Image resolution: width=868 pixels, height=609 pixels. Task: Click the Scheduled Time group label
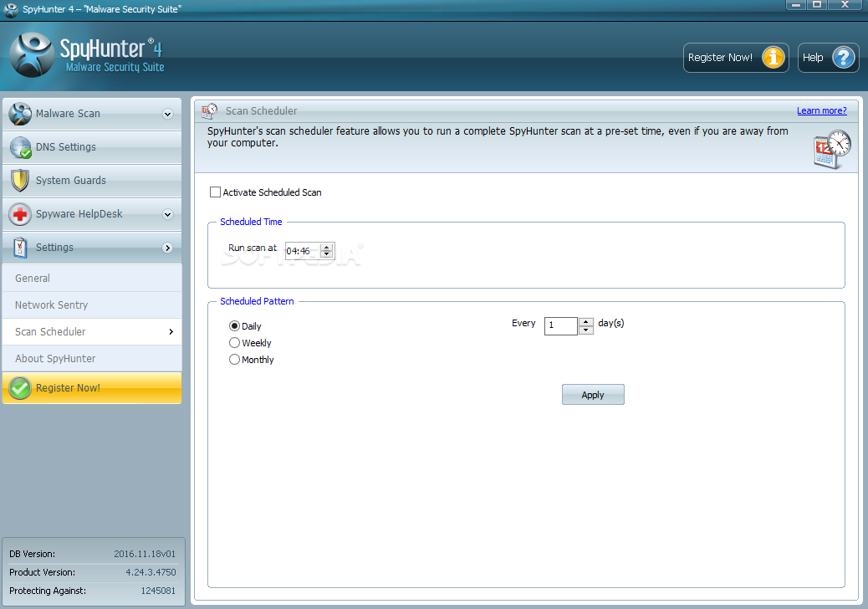[x=251, y=222]
